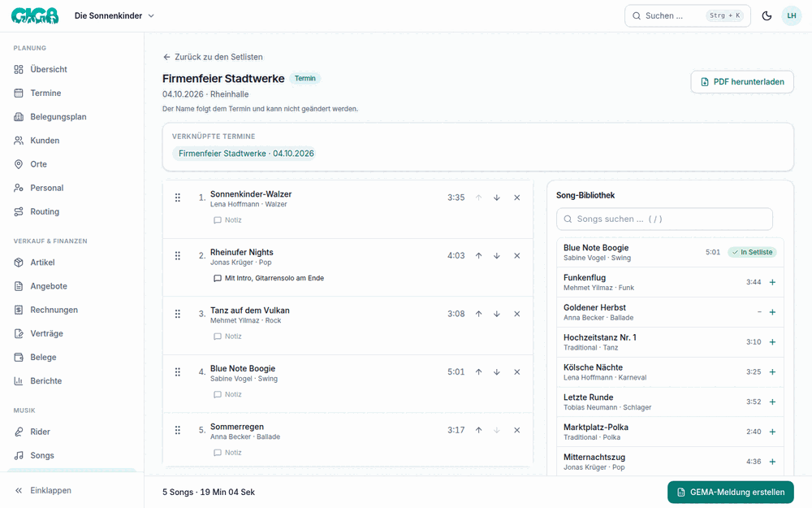This screenshot has height=508, width=812.
Task: Download setlist with PDF herunterladen
Action: coord(742,82)
